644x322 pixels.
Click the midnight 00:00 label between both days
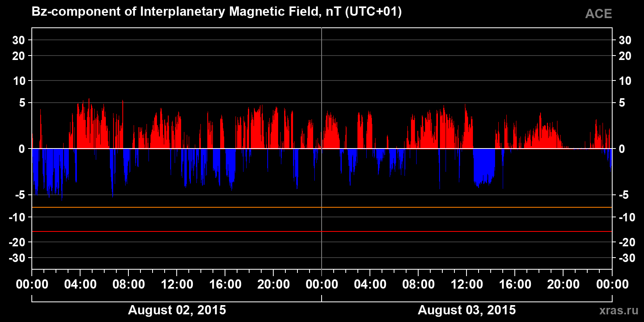(x=322, y=285)
